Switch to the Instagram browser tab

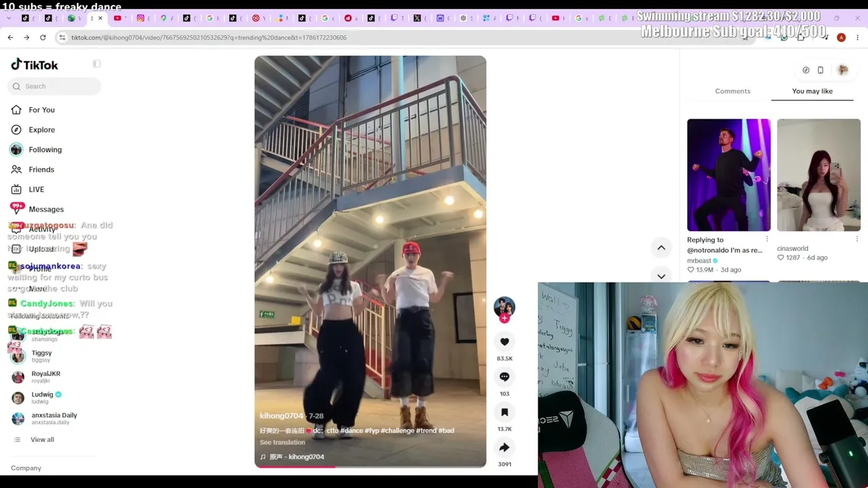[x=140, y=18]
